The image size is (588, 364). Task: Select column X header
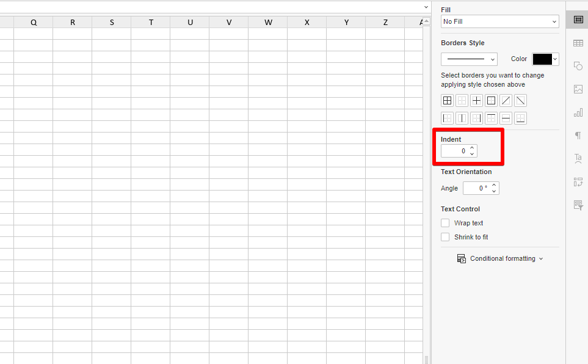[x=307, y=22]
